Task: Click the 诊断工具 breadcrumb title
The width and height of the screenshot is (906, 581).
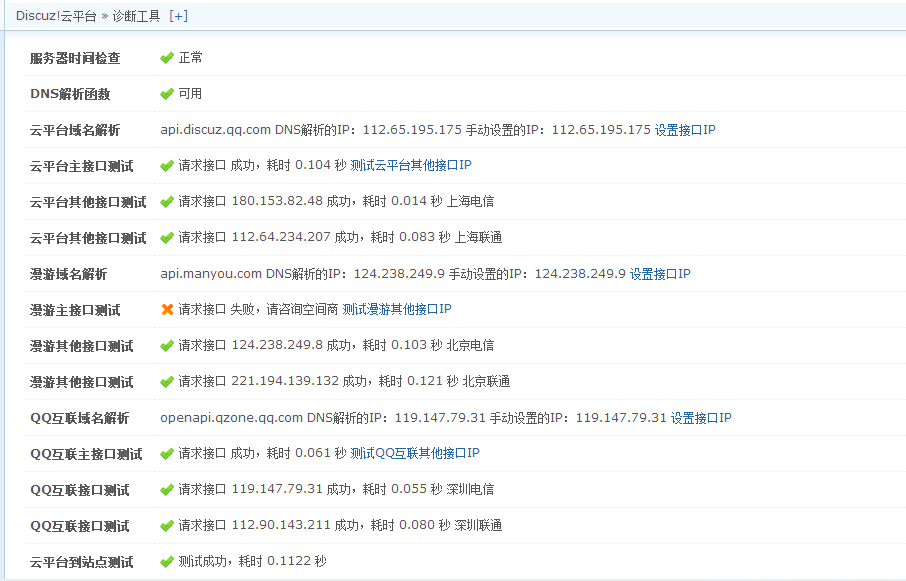Action: click(136, 16)
